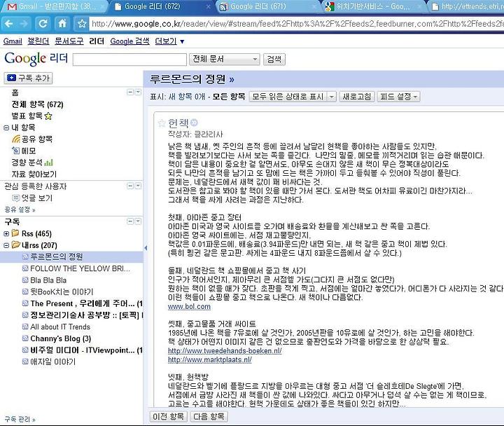Image resolution: width=504 pixels, height=426 pixels.
Task: Reload the page with refresh icon
Action: tap(43, 24)
